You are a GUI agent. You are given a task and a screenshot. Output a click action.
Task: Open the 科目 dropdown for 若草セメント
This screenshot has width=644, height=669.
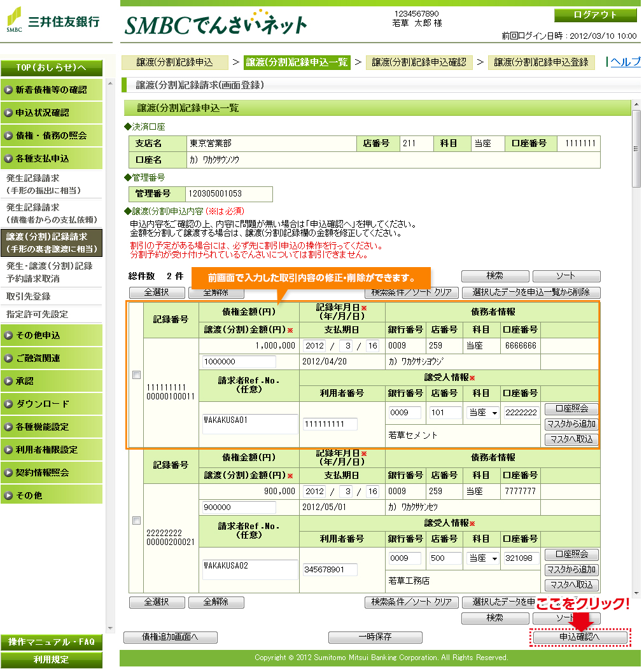(x=482, y=413)
